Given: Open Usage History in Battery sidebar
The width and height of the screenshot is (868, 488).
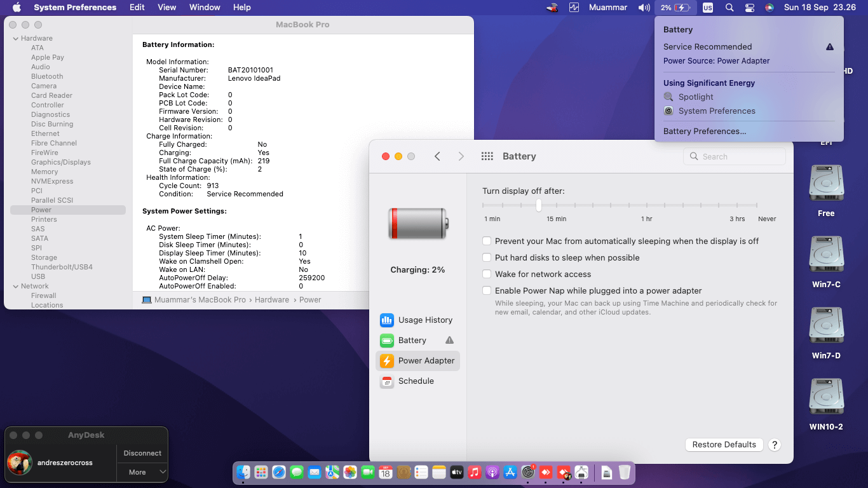Looking at the screenshot, I should pos(417,320).
